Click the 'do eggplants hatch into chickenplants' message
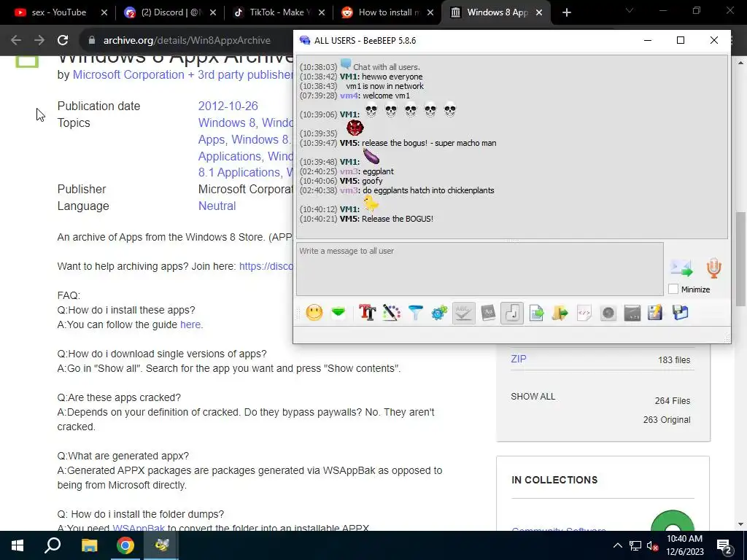 pos(428,190)
